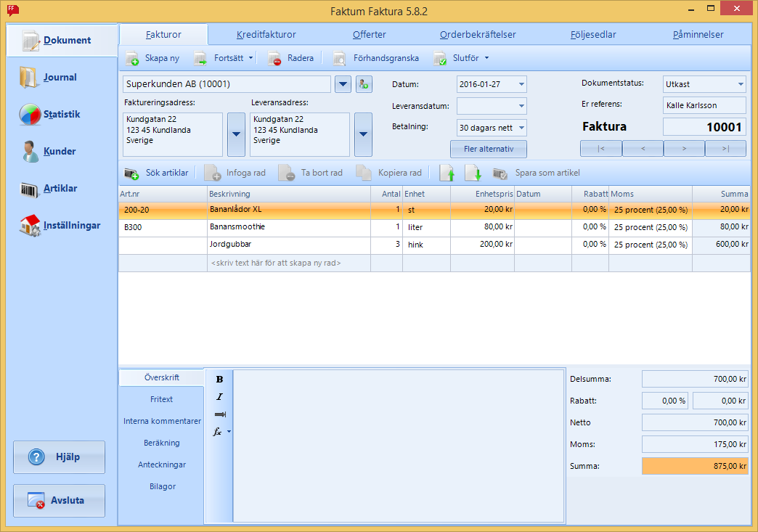Click Sök artiklar in the row toolbar
Image resolution: width=758 pixels, height=532 pixels.
[x=157, y=173]
